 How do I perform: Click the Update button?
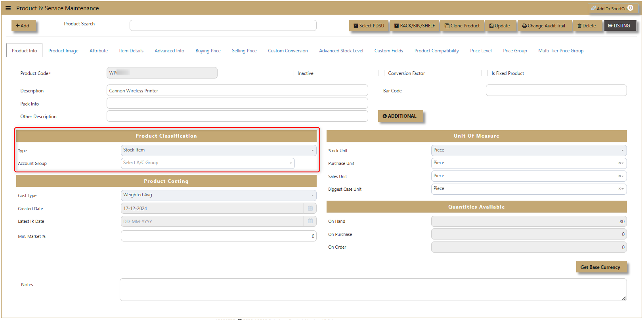coord(500,26)
